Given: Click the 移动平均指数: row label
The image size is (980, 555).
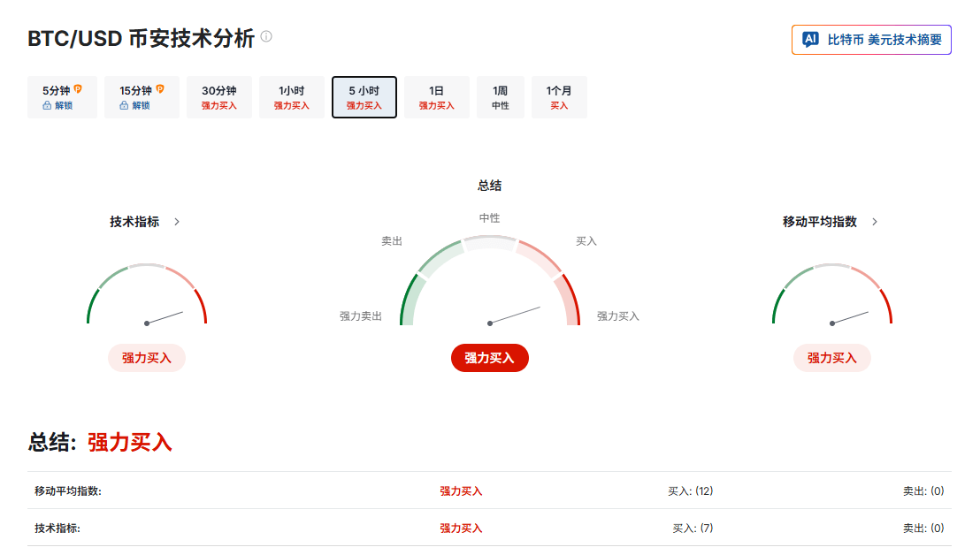Looking at the screenshot, I should click(x=68, y=490).
